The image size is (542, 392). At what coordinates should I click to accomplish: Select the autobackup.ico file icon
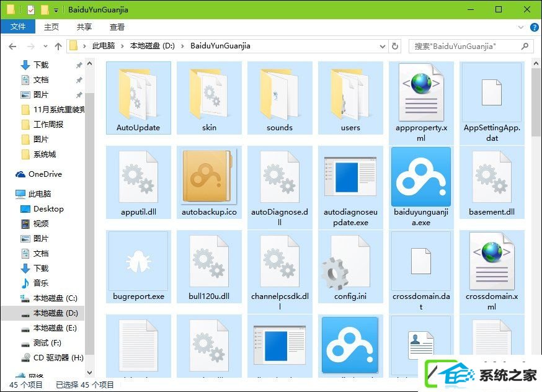pos(209,177)
